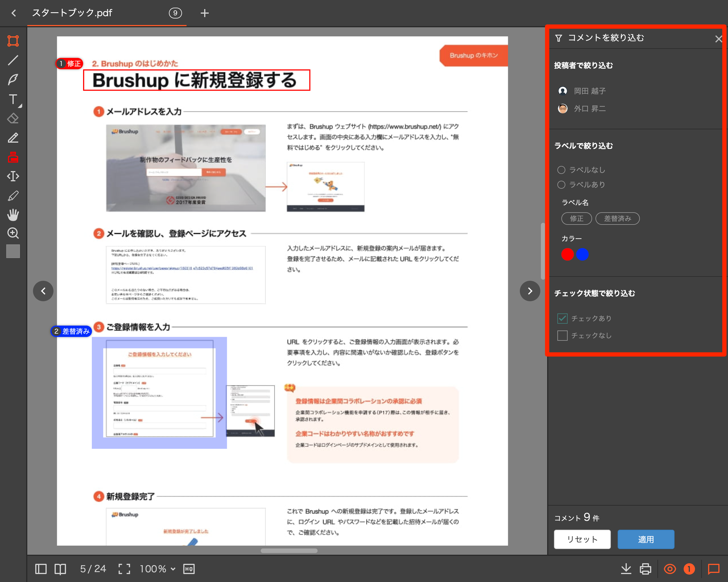The width and height of the screenshot is (728, 582).
Task: Toggle the 差替済み label filter chip
Action: [x=618, y=219]
